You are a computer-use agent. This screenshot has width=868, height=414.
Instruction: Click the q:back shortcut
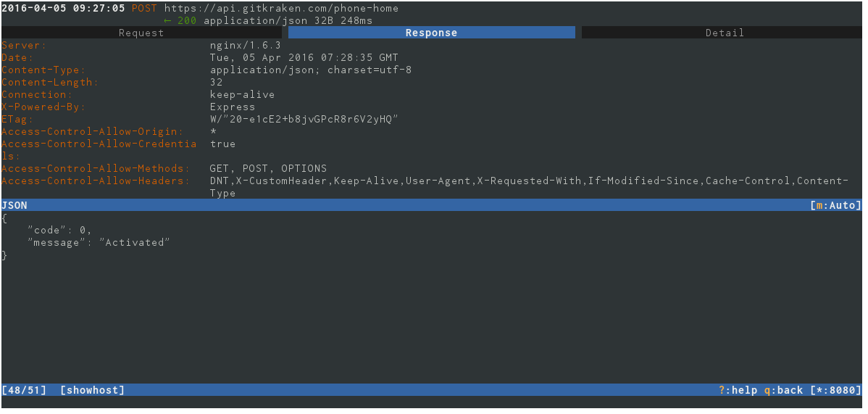(783, 390)
